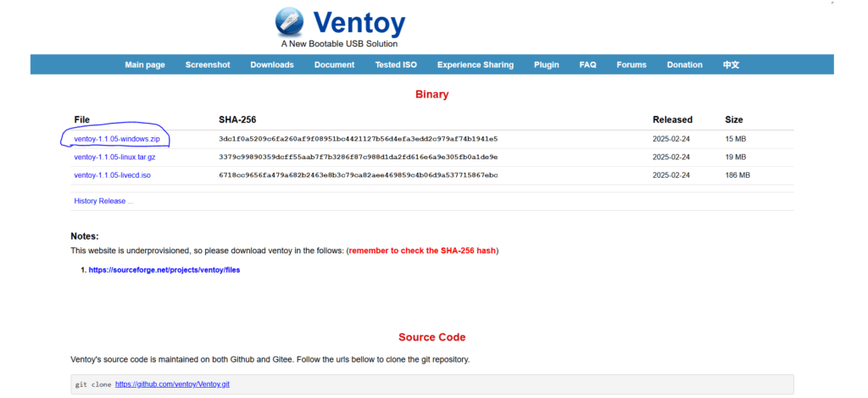Click the SHA-256 column header
Image resolution: width=868 pixels, height=398 pixels.
237,119
